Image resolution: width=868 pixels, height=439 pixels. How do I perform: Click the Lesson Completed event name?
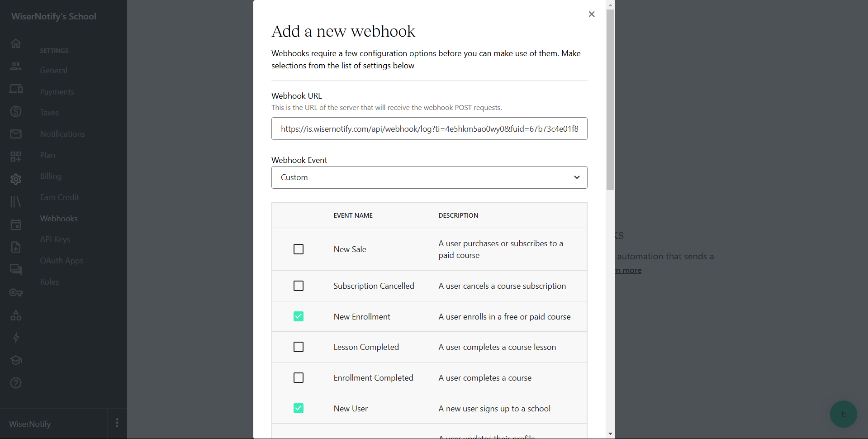point(366,347)
